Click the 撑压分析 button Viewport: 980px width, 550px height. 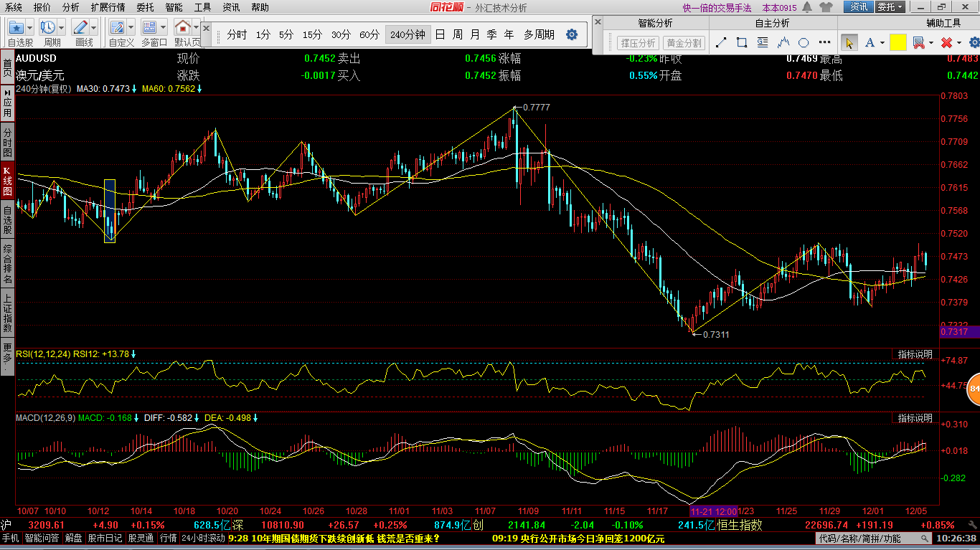tap(638, 43)
